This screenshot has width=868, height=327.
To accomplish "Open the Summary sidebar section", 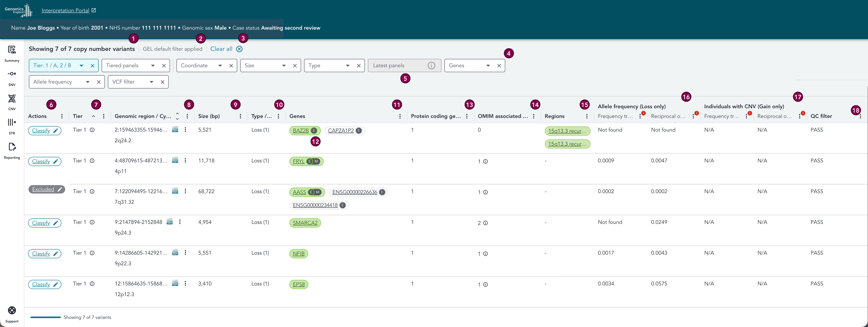I will click(x=12, y=54).
